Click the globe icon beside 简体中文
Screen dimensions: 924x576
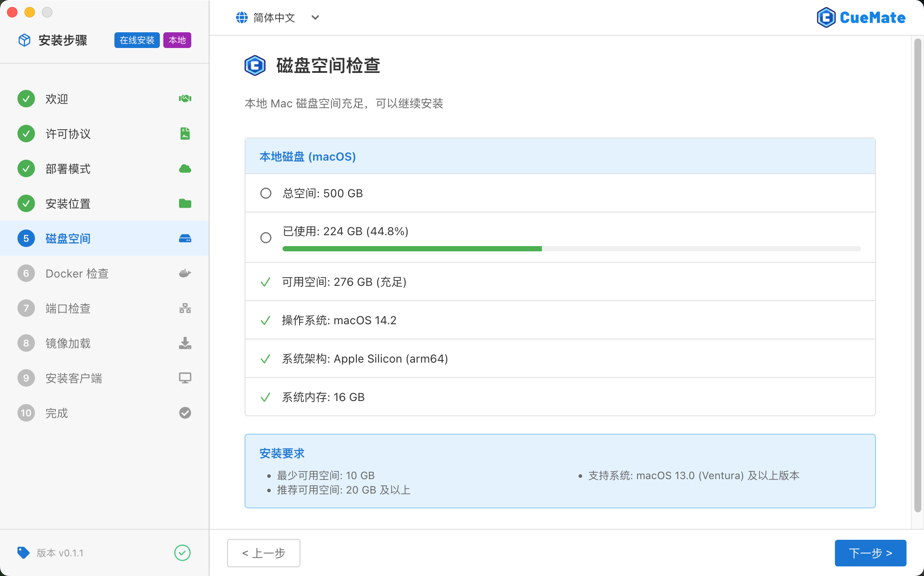click(241, 17)
